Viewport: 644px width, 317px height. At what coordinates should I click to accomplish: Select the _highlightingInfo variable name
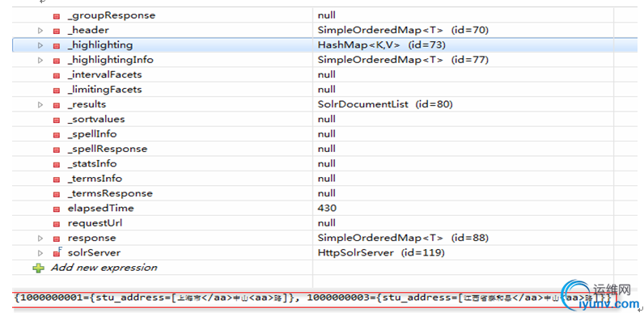[111, 60]
